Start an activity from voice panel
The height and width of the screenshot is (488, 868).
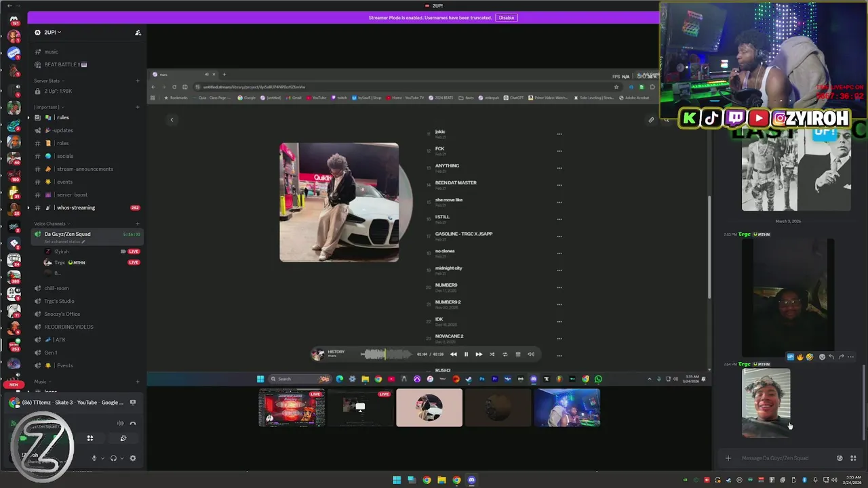(90, 439)
